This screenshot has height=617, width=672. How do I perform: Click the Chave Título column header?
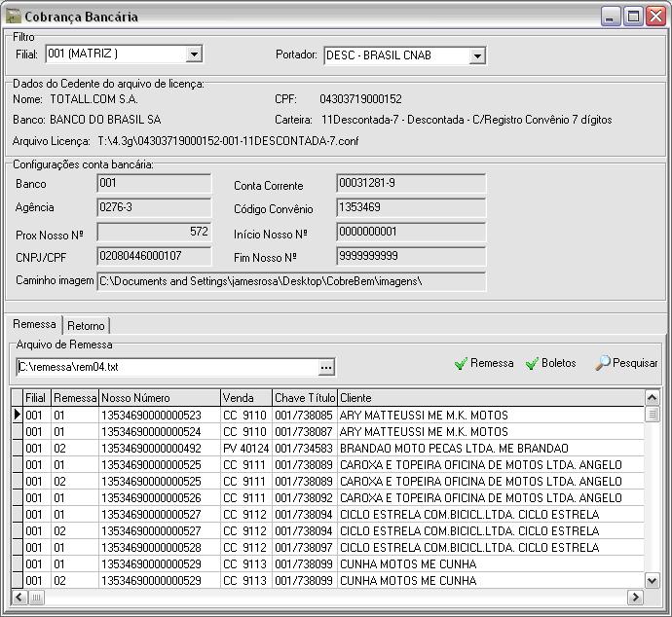[305, 398]
